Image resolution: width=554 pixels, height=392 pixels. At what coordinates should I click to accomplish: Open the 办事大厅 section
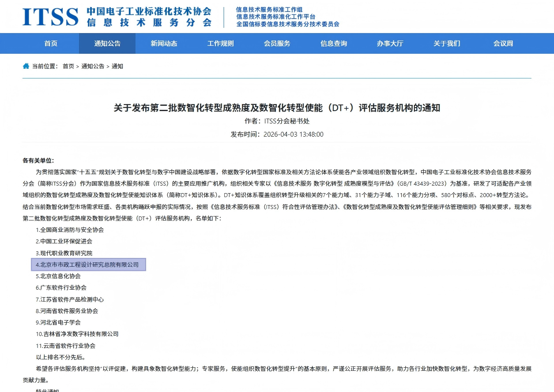[390, 43]
